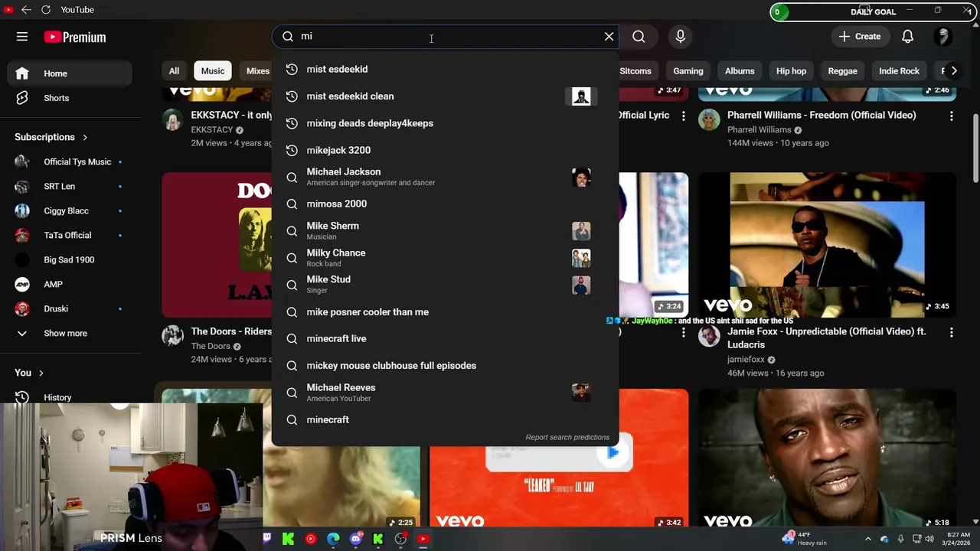The image size is (980, 551).
Task: Open the Big Sad 1900 subscription
Action: click(x=70, y=260)
